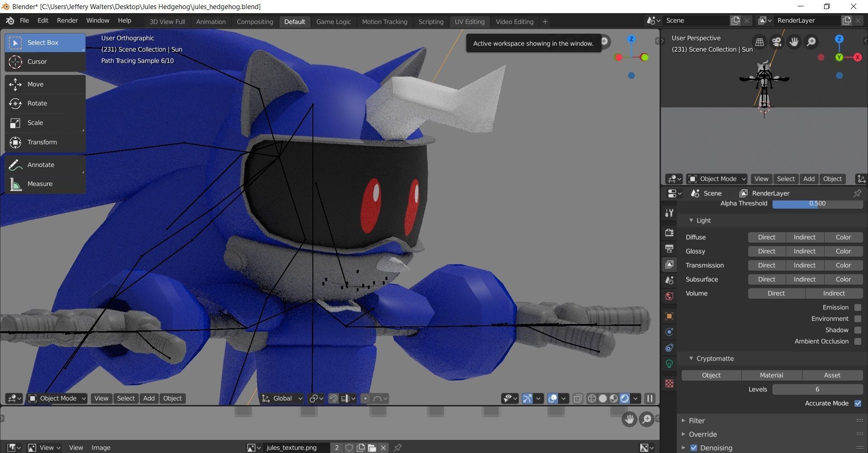Click zoom icon in User Perspective viewport
868x453 pixels.
click(811, 42)
